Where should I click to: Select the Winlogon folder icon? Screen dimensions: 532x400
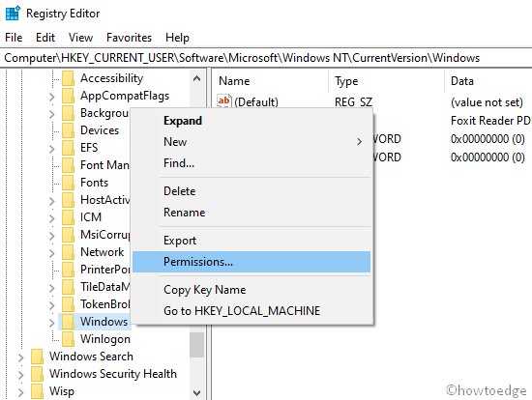coord(69,338)
